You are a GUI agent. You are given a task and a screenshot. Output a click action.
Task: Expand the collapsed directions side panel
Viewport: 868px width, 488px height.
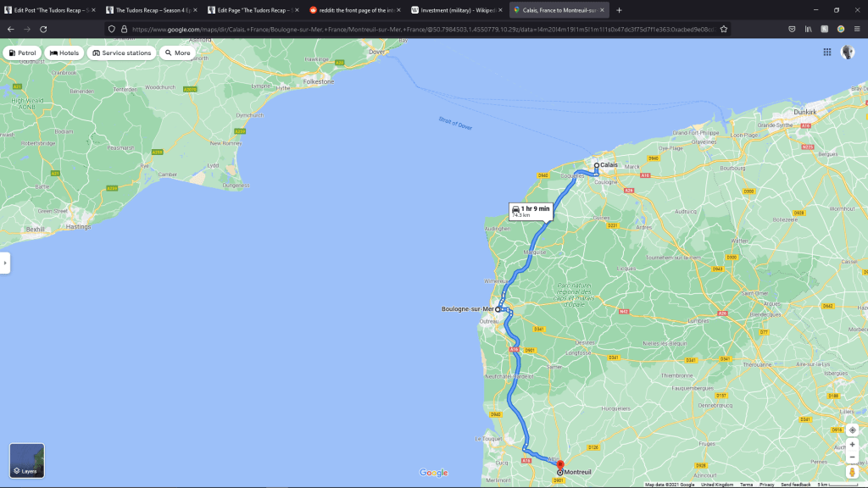click(x=5, y=263)
